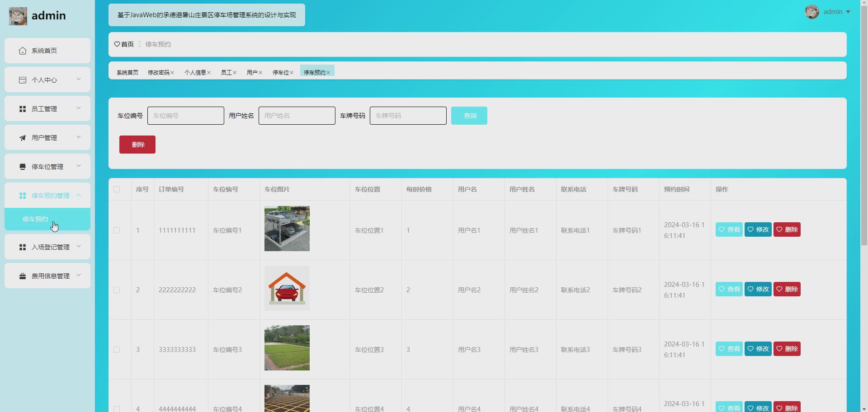Click the admin avatar in the sidebar header

18,16
